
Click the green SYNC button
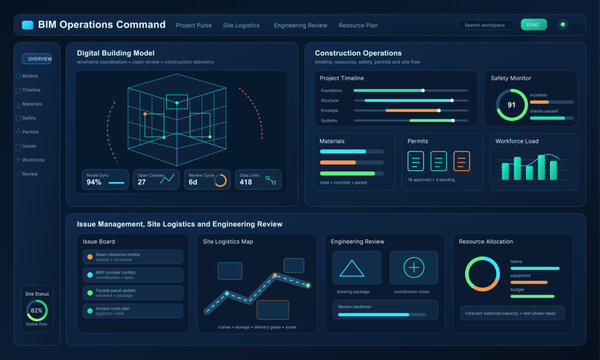(533, 25)
